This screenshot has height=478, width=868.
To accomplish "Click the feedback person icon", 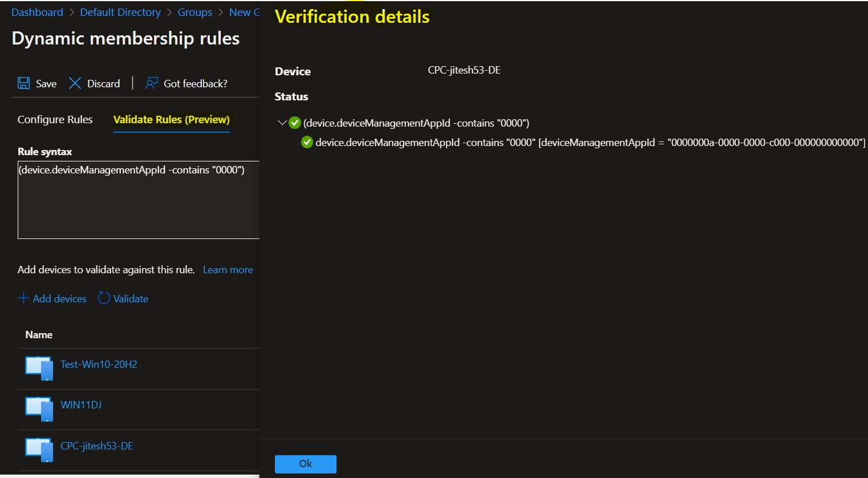I will tap(151, 83).
